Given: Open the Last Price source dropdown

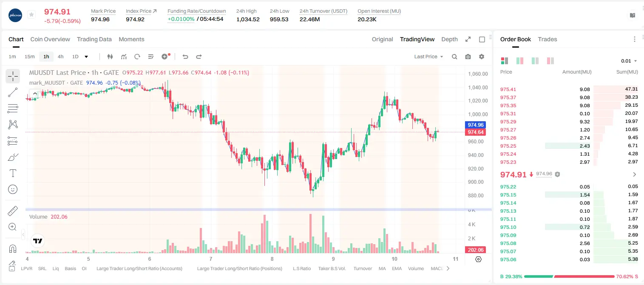Looking at the screenshot, I should pos(429,57).
